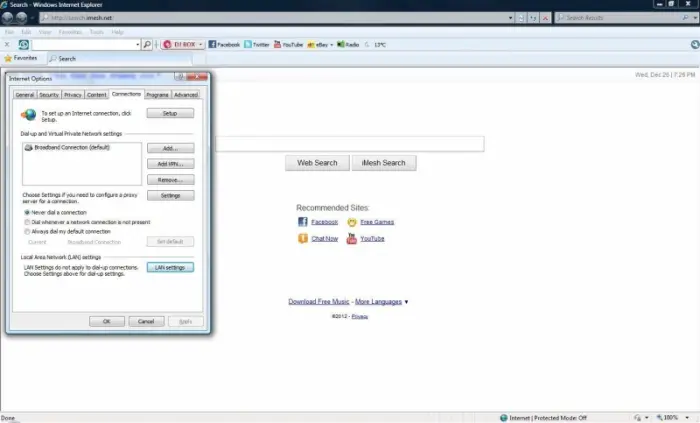This screenshot has width=700, height=423.
Task: Open the YouTube toolbar shortcut
Action: pyautogui.click(x=288, y=45)
